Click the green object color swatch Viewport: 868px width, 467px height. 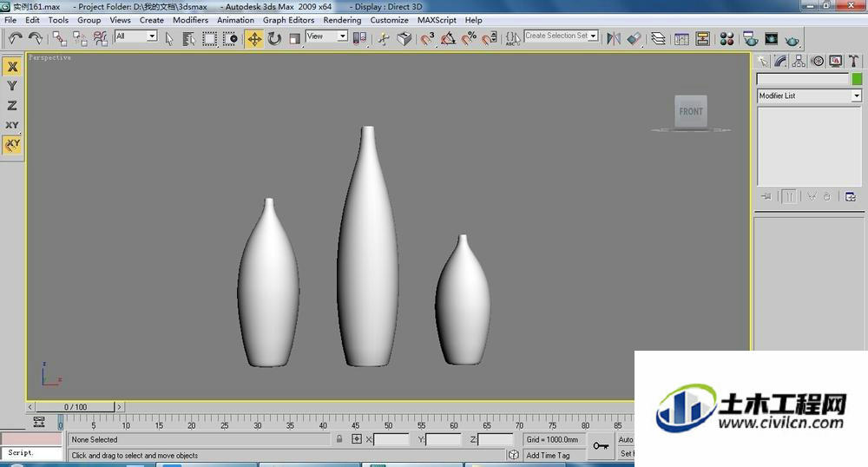[x=857, y=79]
